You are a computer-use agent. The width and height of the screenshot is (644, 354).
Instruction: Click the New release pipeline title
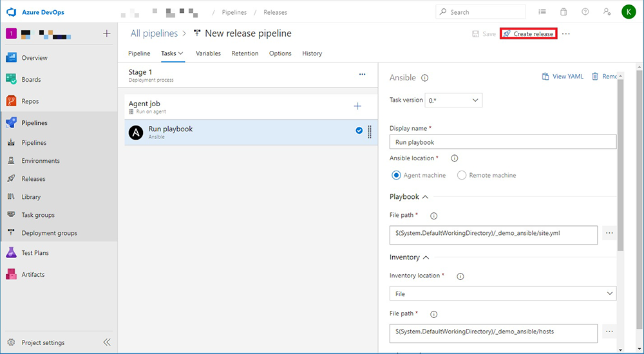248,33
